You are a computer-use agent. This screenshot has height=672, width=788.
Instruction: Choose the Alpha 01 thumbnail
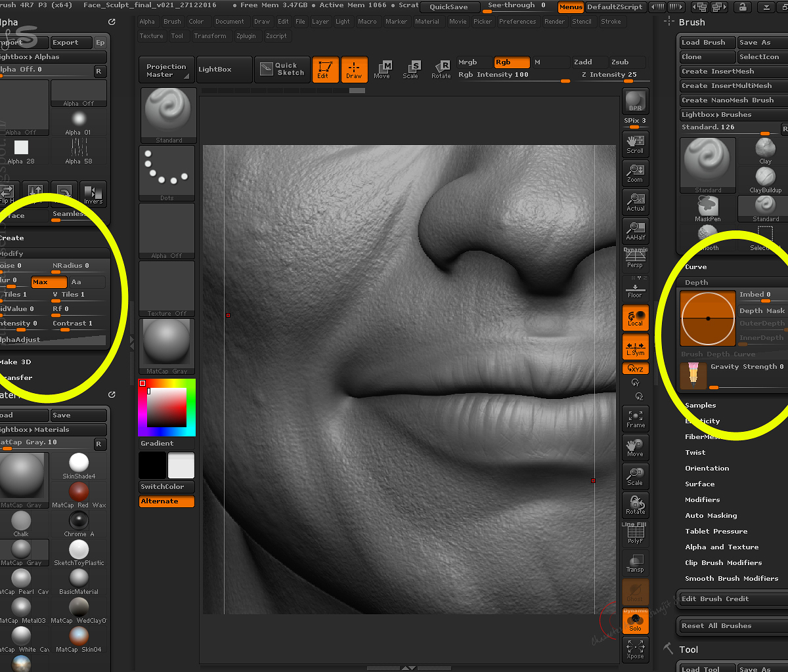tap(79, 122)
